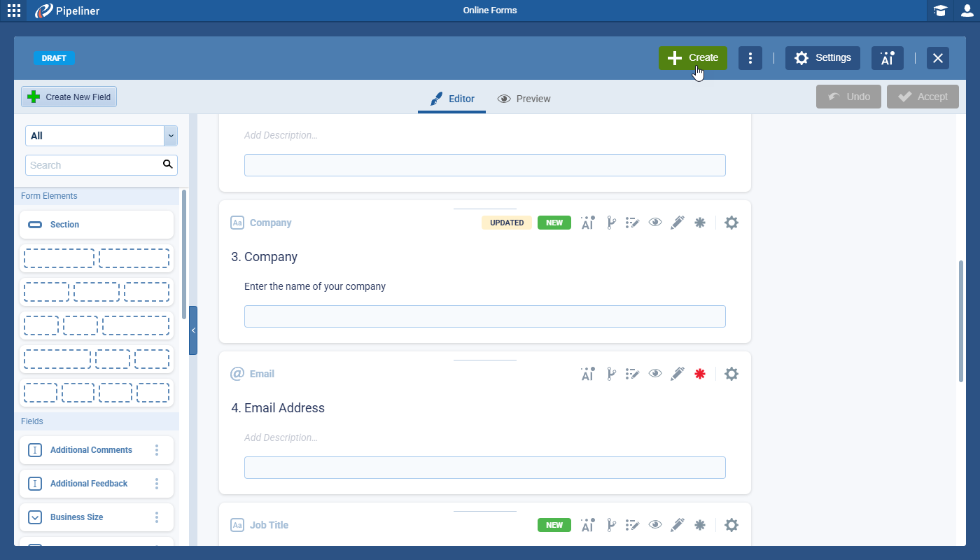The height and width of the screenshot is (560, 980).
Task: Select the Editor tab
Action: point(452,99)
